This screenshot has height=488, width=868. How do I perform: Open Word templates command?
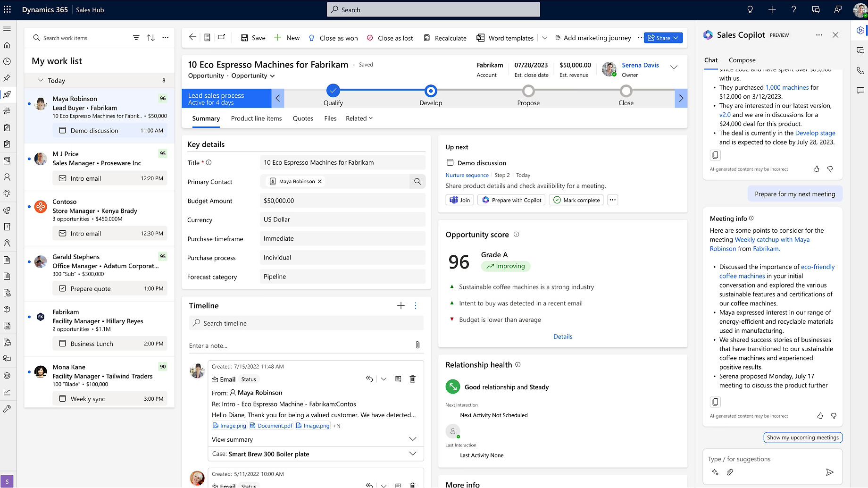click(505, 38)
